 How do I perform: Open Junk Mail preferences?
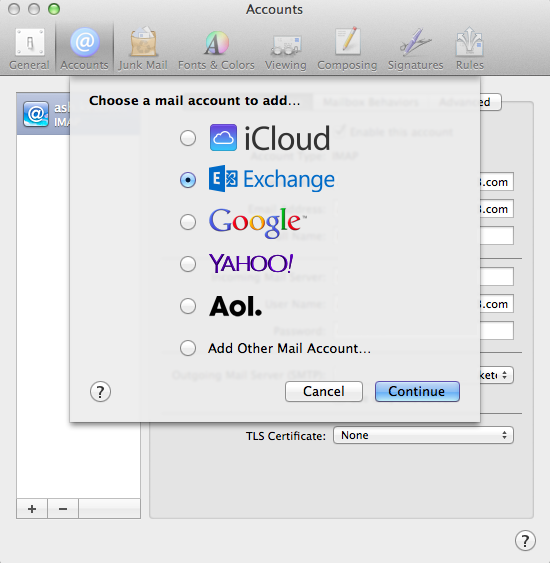[143, 48]
